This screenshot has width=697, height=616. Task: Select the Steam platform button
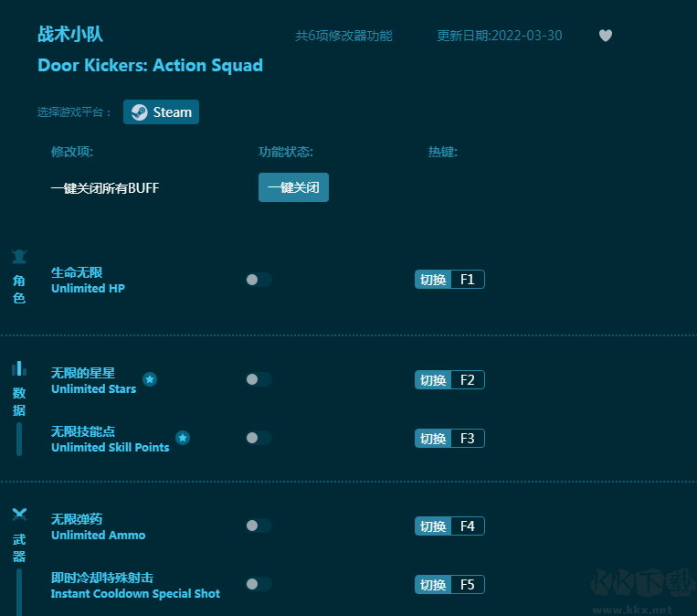(162, 112)
